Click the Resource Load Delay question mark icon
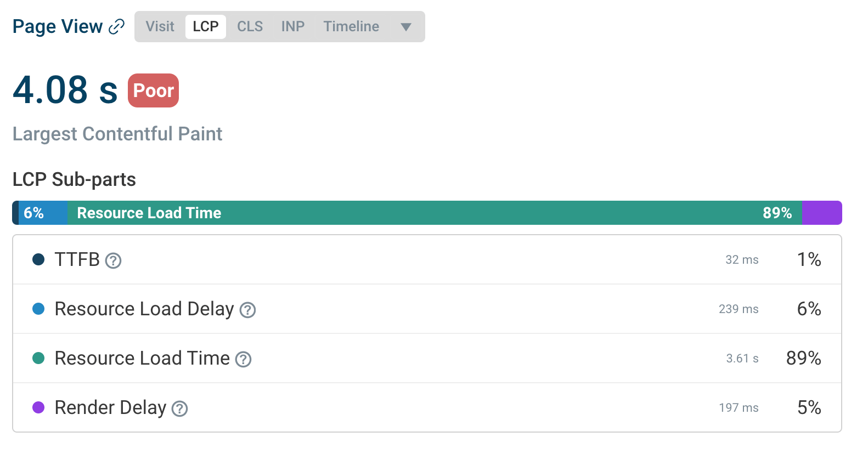Screen dimensions: 868x454 pos(248,311)
